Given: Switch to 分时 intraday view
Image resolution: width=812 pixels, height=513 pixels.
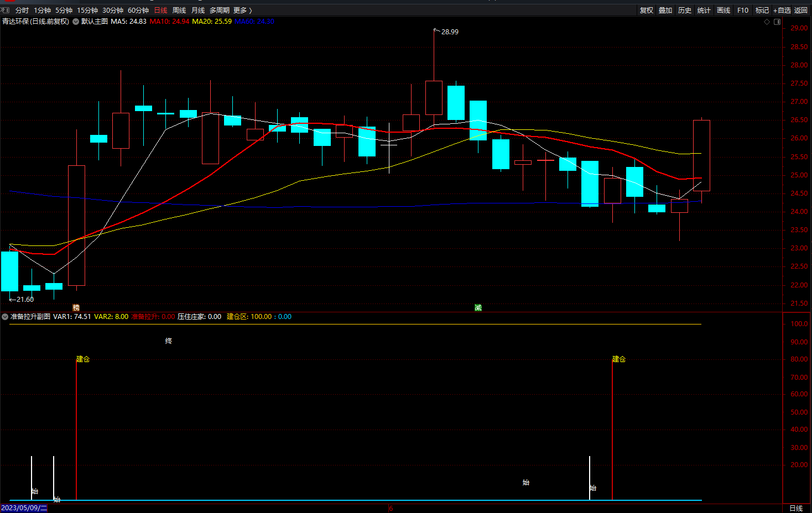Looking at the screenshot, I should pyautogui.click(x=22, y=10).
